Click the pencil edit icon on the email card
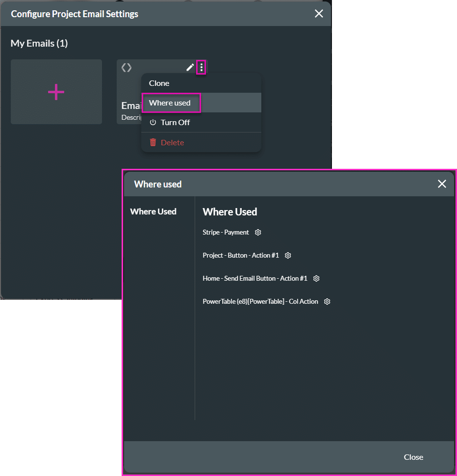This screenshot has width=457, height=476. coord(190,68)
